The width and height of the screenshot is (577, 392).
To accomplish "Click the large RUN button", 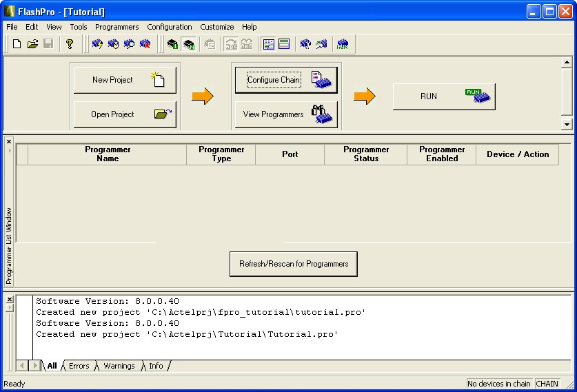I will 444,96.
